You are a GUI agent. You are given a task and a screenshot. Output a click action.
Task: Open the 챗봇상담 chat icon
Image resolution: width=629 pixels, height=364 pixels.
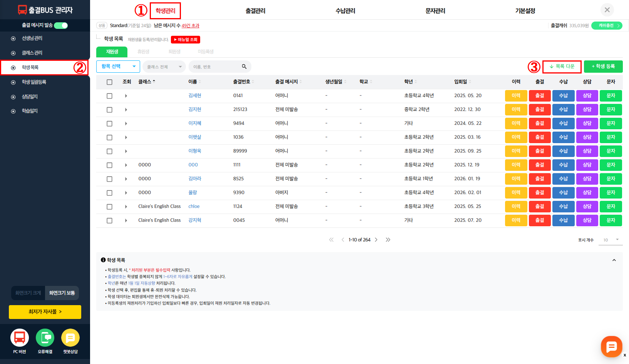point(70,338)
